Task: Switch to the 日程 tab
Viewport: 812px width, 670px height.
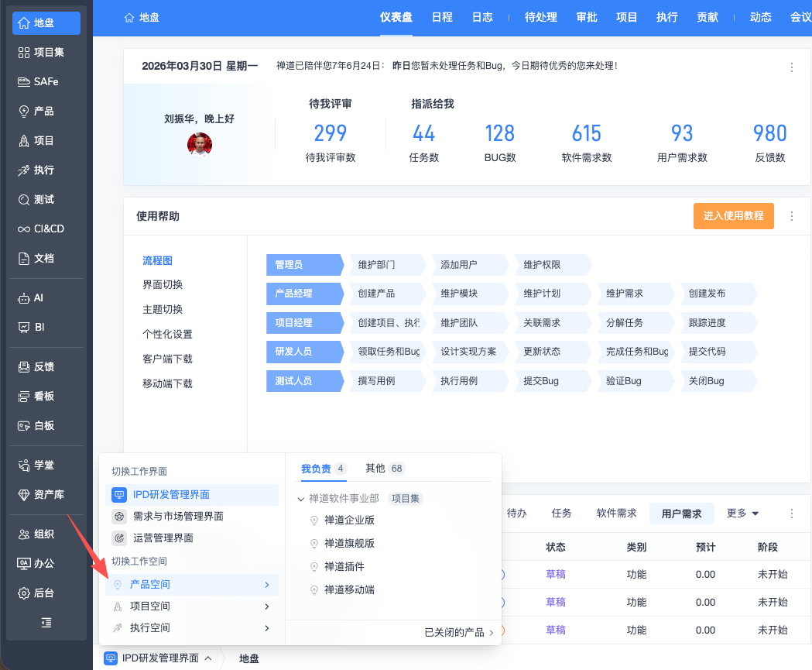Action: pyautogui.click(x=442, y=17)
